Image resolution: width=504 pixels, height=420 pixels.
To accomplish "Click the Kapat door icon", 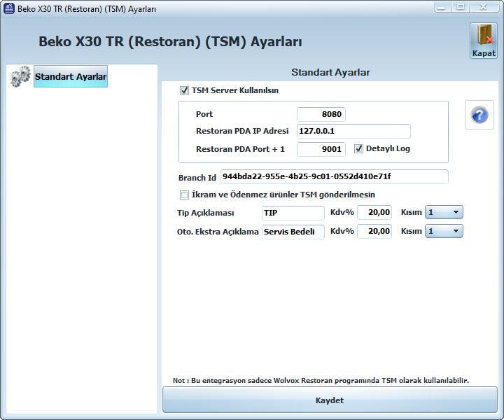I will point(483,36).
